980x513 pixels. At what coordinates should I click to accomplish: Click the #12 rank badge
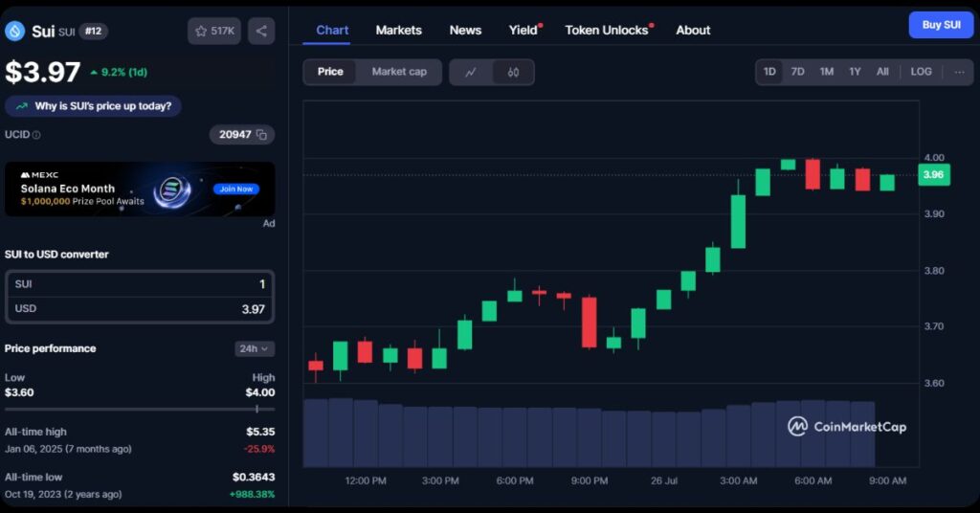click(x=93, y=32)
